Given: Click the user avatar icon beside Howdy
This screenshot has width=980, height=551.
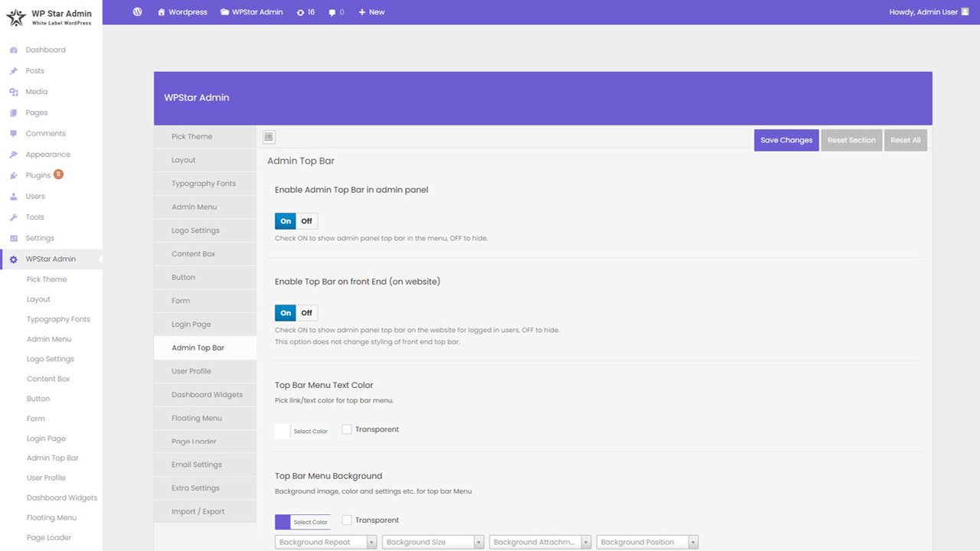Looking at the screenshot, I should [965, 11].
